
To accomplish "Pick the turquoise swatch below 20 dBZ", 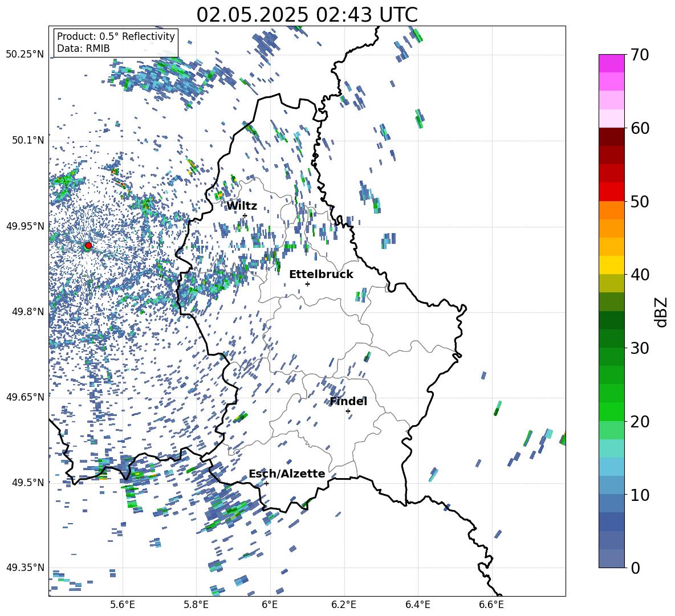I will 611,448.
